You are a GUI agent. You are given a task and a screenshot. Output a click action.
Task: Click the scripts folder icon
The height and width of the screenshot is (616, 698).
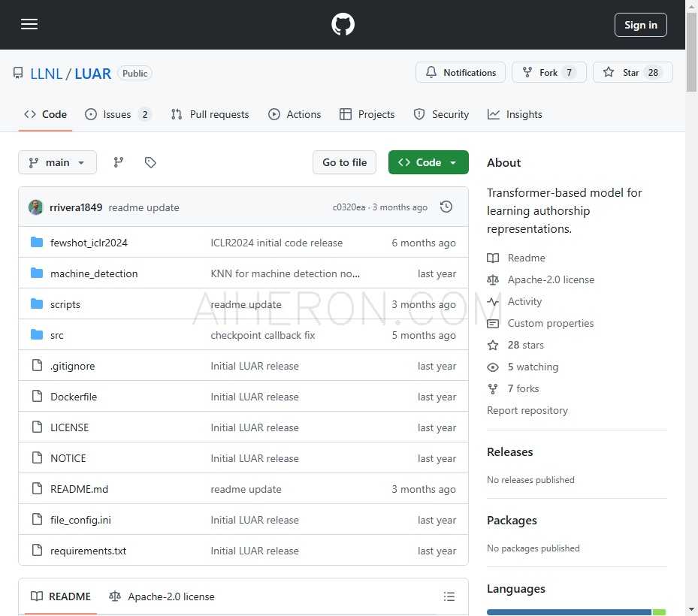pyautogui.click(x=37, y=304)
